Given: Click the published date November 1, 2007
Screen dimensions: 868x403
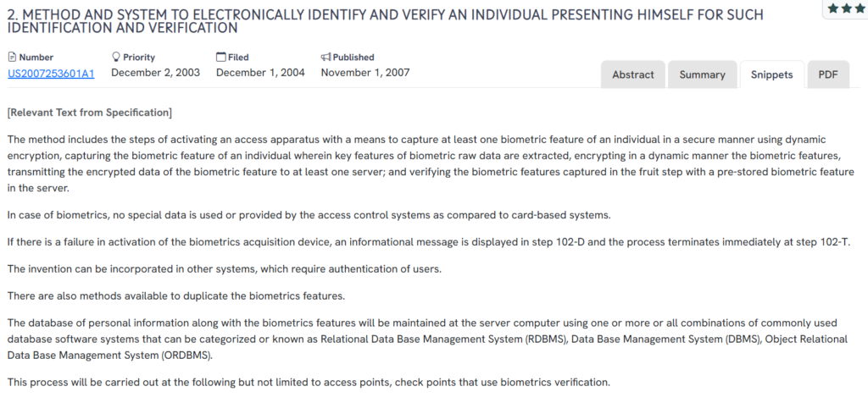Looking at the screenshot, I should pos(364,73).
